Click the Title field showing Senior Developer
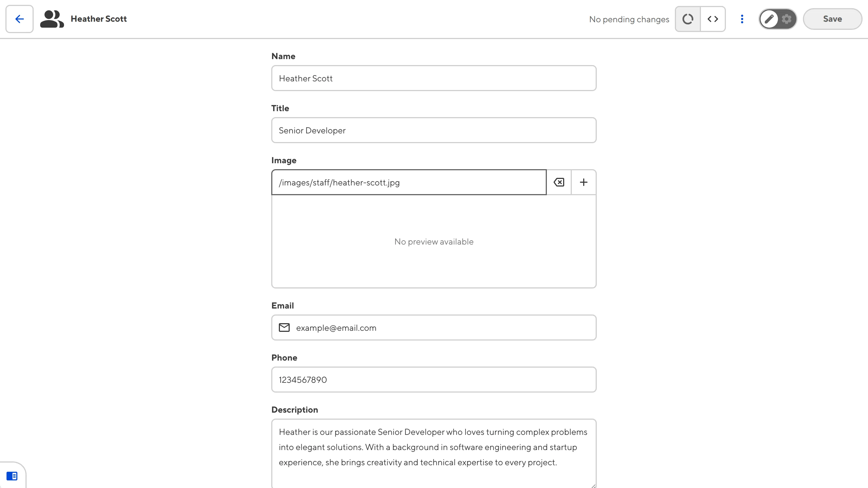Image resolution: width=868 pixels, height=488 pixels. click(434, 130)
